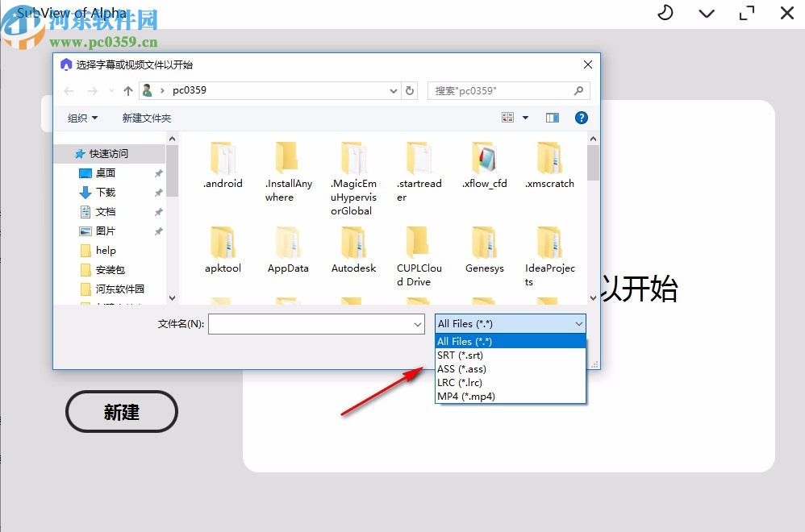Click 新建文件夹 to create a folder

[x=146, y=118]
